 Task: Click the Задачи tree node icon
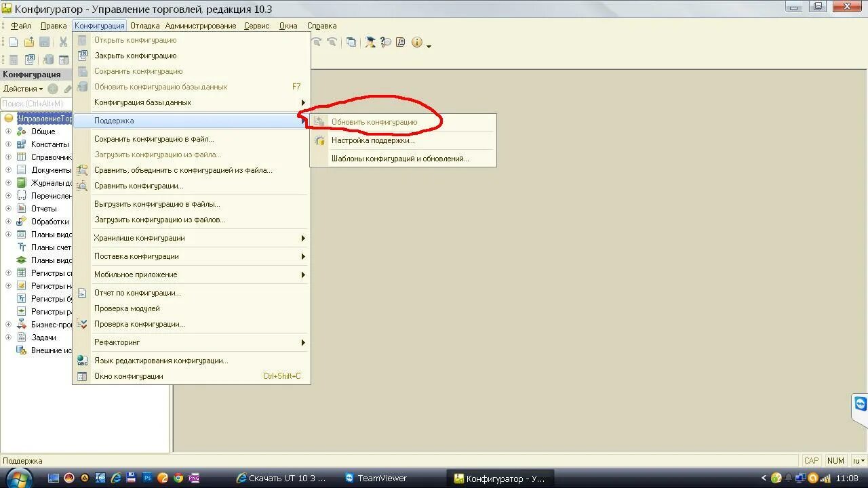[22, 338]
